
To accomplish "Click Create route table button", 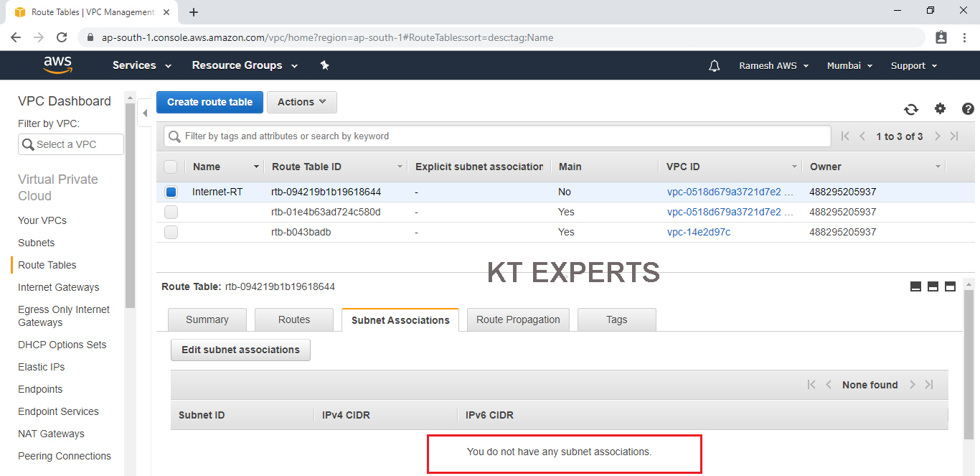I will (210, 102).
